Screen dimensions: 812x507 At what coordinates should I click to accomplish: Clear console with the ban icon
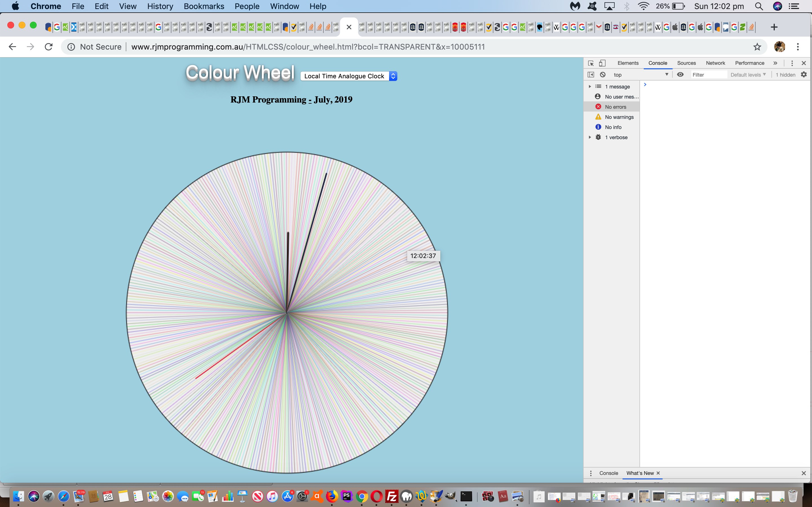click(603, 75)
